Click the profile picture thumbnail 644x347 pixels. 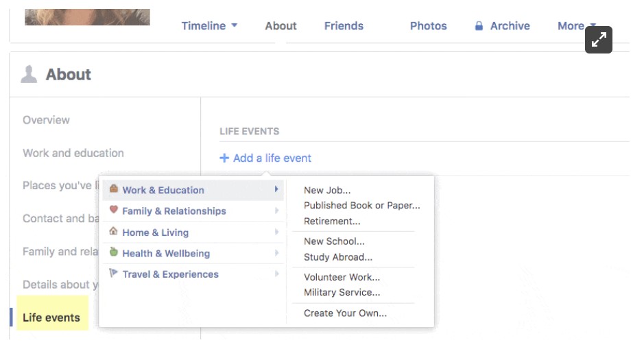tap(87, 17)
